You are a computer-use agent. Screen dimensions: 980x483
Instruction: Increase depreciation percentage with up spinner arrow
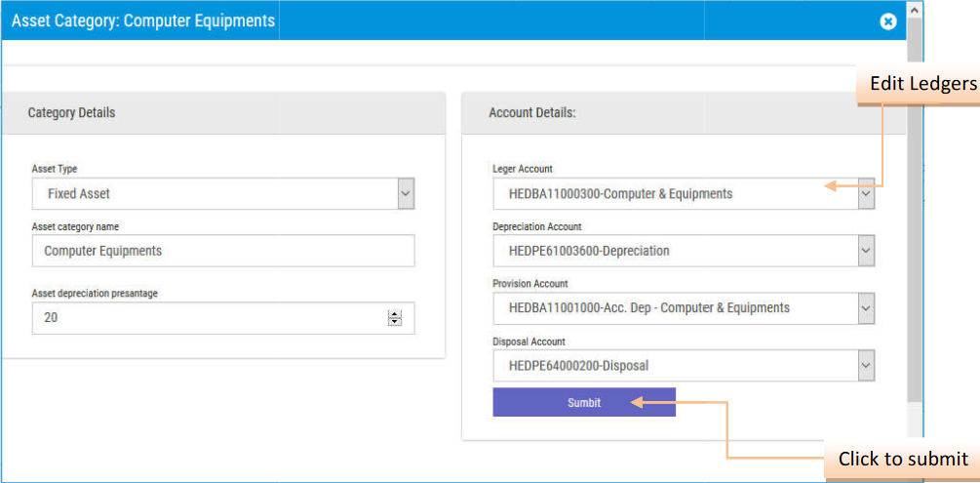click(395, 314)
